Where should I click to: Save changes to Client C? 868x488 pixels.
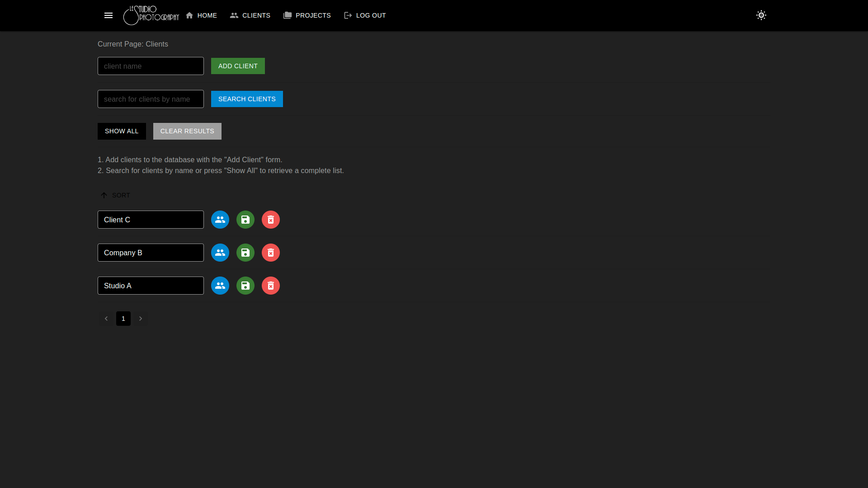(245, 220)
